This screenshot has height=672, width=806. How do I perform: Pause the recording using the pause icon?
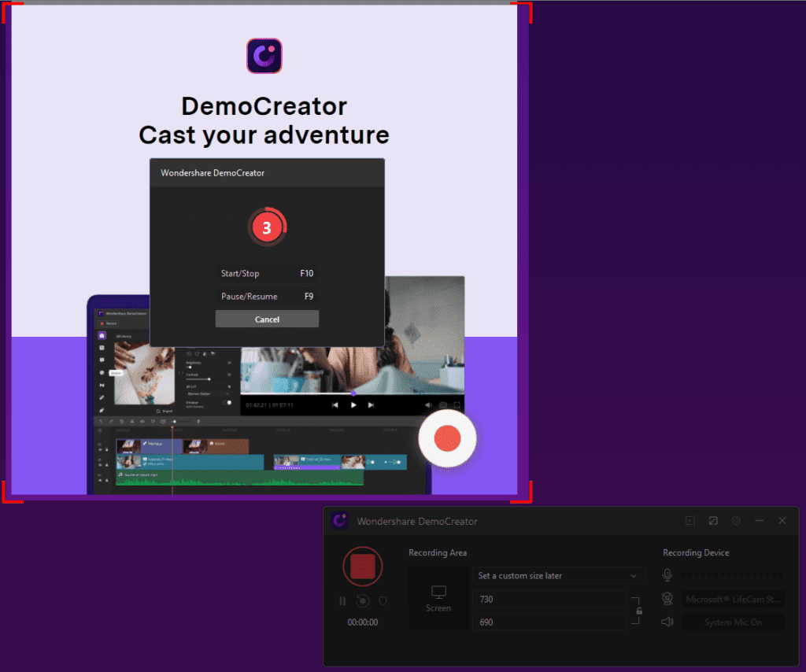click(342, 600)
